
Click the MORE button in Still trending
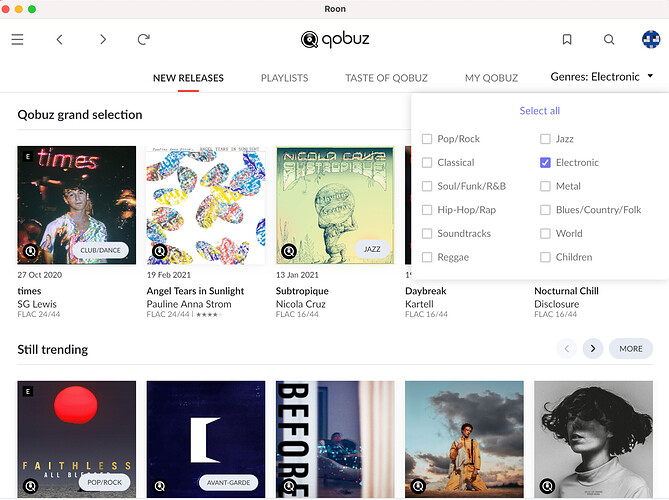(x=631, y=349)
